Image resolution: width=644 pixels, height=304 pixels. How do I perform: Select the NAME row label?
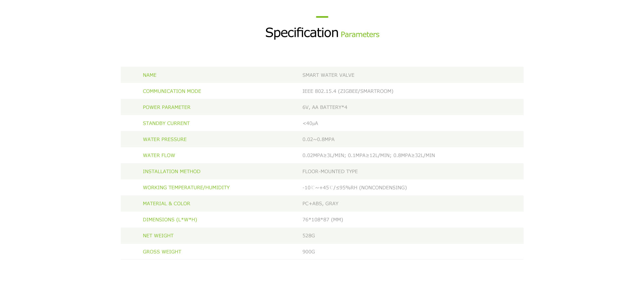click(x=150, y=75)
